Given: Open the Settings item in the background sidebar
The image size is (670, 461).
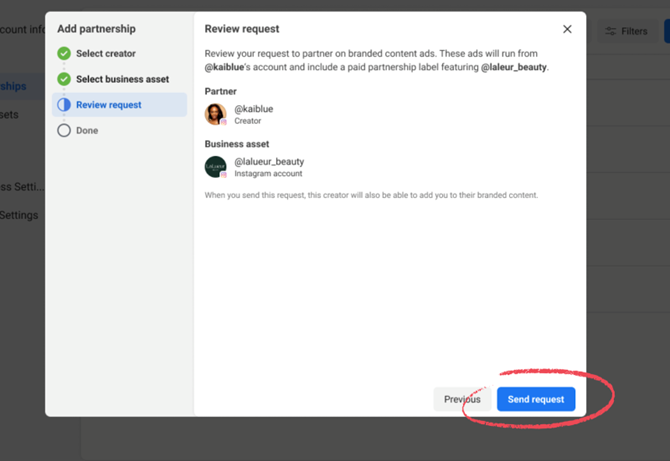Looking at the screenshot, I should [19, 215].
